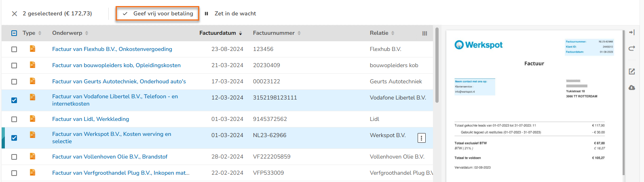
Task: Click the invoice list vertical scrollbar
Action: pyautogui.click(x=437, y=66)
